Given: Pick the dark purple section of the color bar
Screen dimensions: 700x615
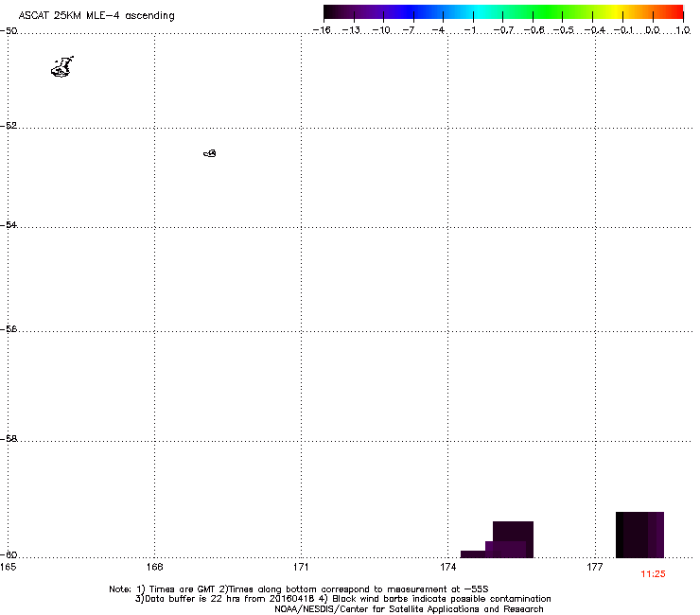Looking at the screenshot, I should tap(353, 12).
